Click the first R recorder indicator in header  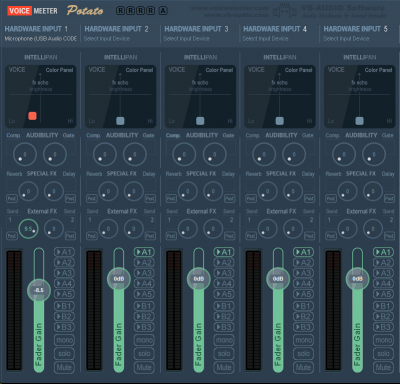(120, 11)
